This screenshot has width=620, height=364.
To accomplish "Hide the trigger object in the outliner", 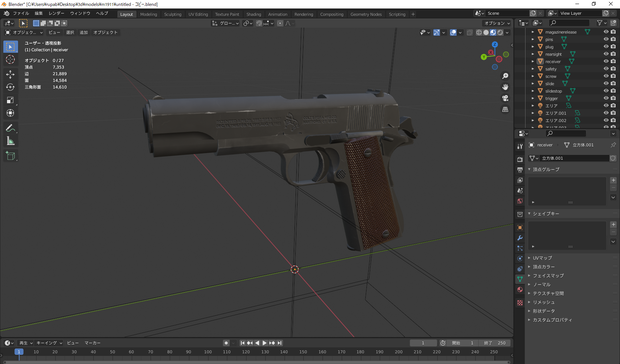I will pyautogui.click(x=606, y=98).
